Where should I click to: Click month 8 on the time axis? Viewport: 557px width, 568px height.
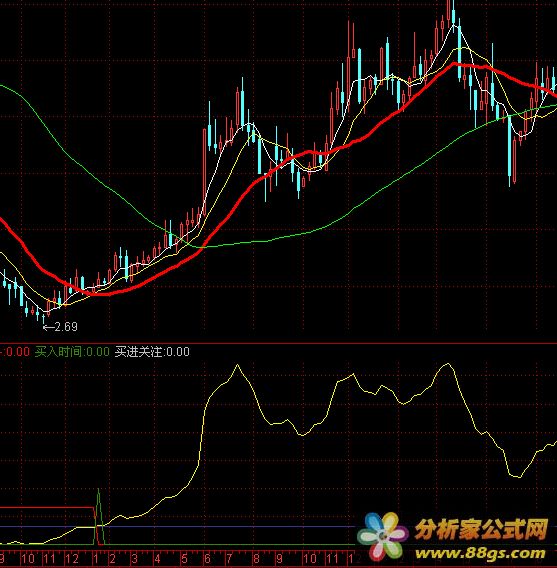click(x=256, y=558)
